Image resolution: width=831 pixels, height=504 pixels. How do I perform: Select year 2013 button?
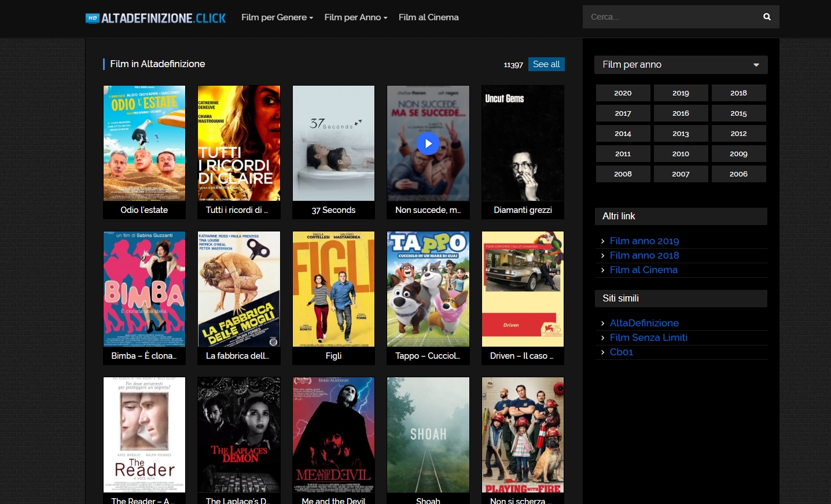pos(681,134)
